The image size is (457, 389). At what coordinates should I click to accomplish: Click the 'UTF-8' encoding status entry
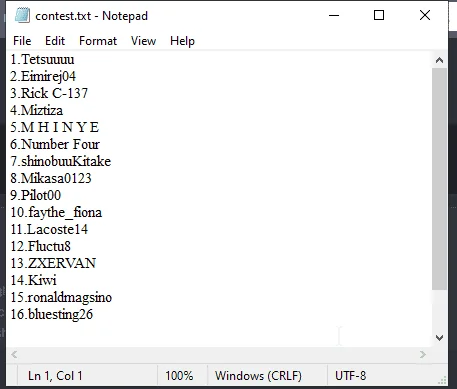(351, 376)
